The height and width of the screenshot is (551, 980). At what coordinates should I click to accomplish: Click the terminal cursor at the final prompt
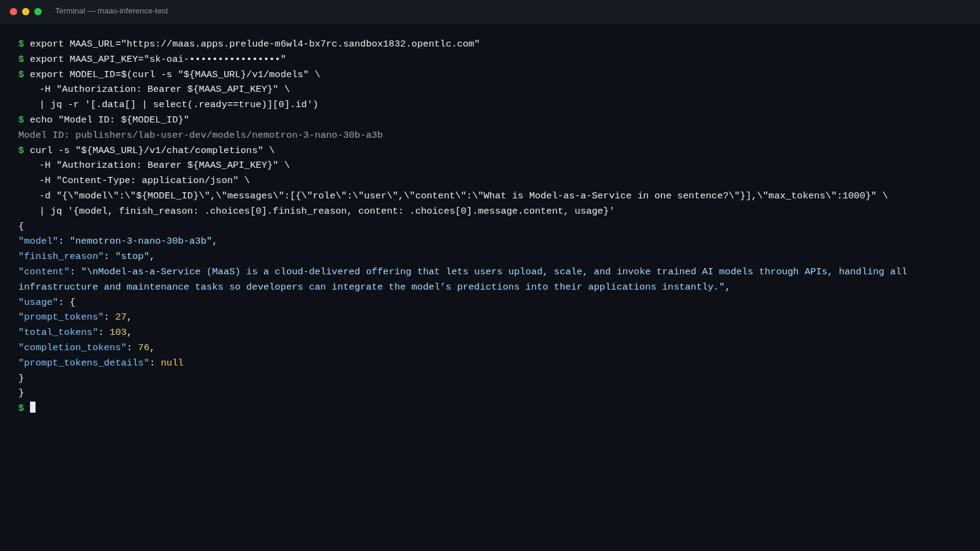[x=33, y=407]
